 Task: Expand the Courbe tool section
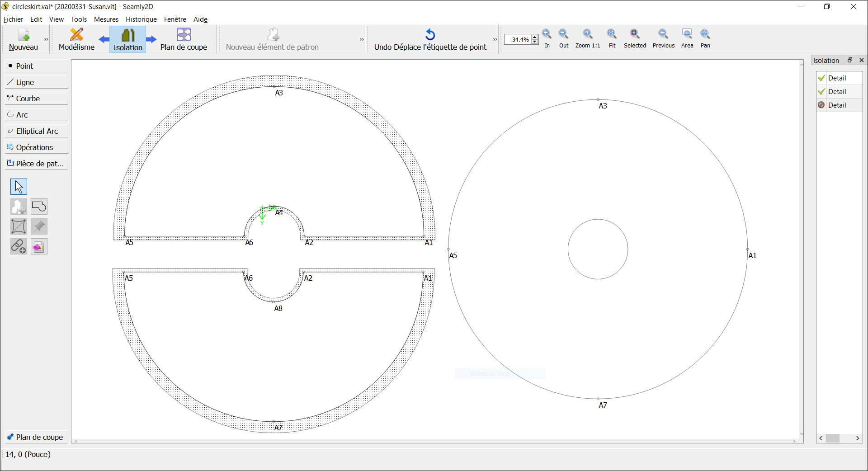[36, 99]
